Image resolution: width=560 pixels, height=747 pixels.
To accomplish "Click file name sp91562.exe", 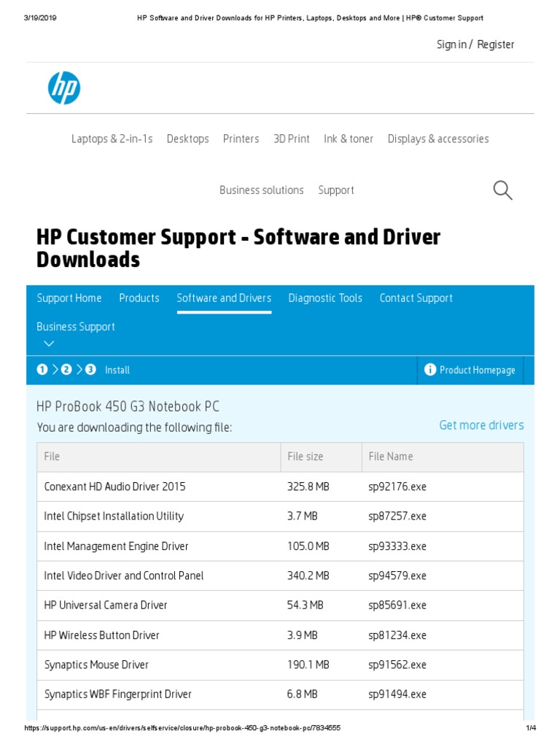I will click(x=397, y=665).
